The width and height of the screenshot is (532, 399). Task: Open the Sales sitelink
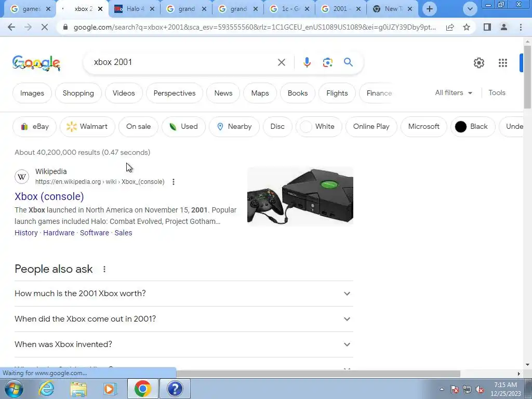123,233
